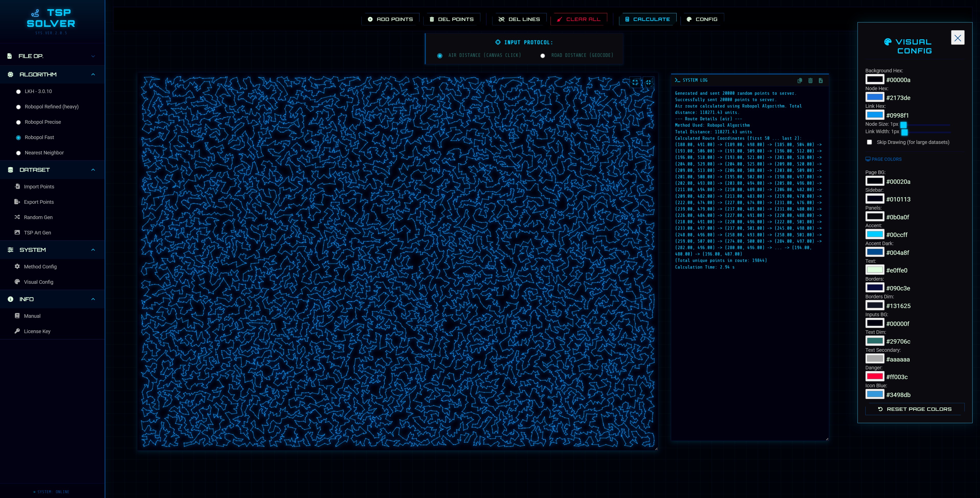980x498 pixels.
Task: Choose Road Distance (Geocode) input protocol
Action: [543, 55]
